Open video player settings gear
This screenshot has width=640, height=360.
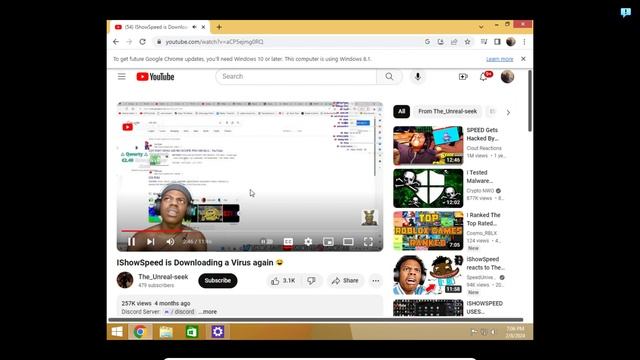[308, 242]
